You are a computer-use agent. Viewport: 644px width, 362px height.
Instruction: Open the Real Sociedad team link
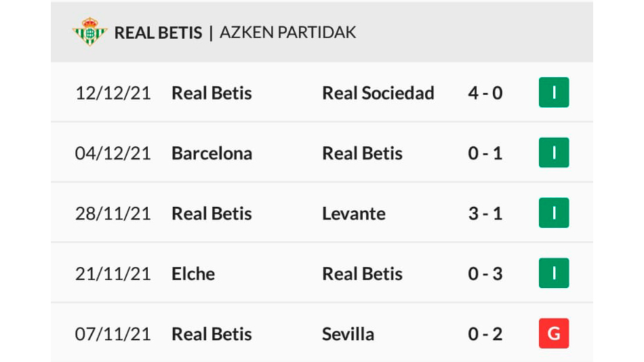[378, 94]
